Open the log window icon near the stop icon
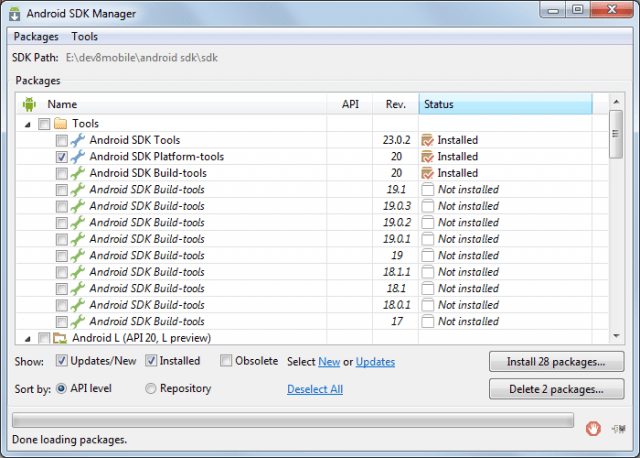640x458 pixels. tap(619, 429)
